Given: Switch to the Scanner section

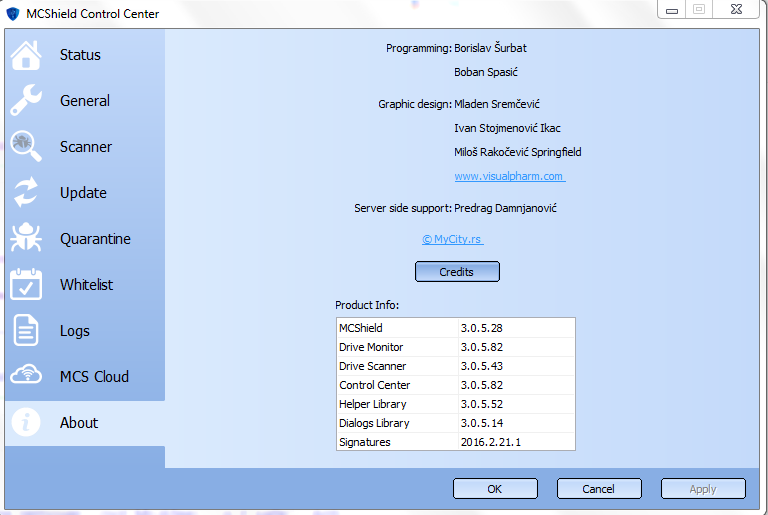Looking at the screenshot, I should [x=86, y=147].
